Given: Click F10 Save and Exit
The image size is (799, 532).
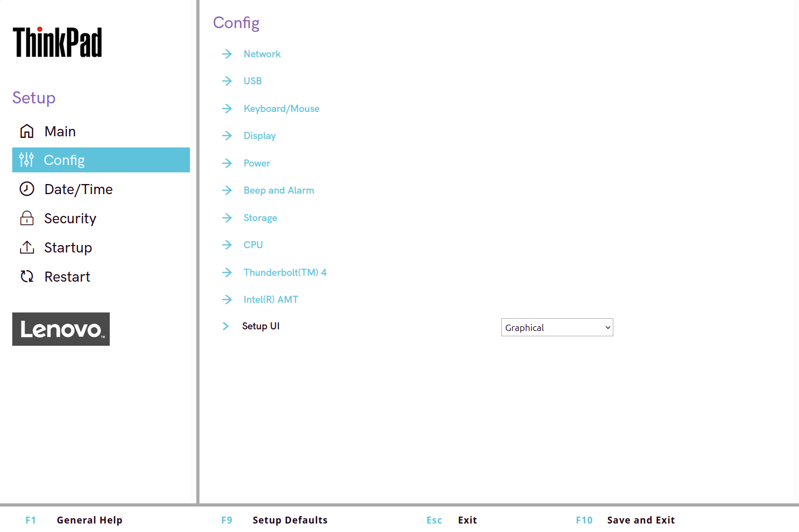Looking at the screenshot, I should pos(625,520).
